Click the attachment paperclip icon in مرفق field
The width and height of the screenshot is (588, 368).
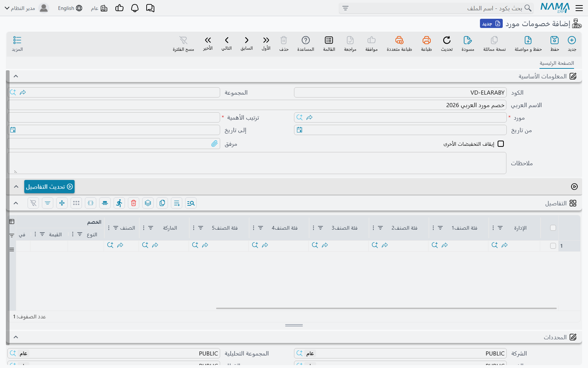(215, 144)
